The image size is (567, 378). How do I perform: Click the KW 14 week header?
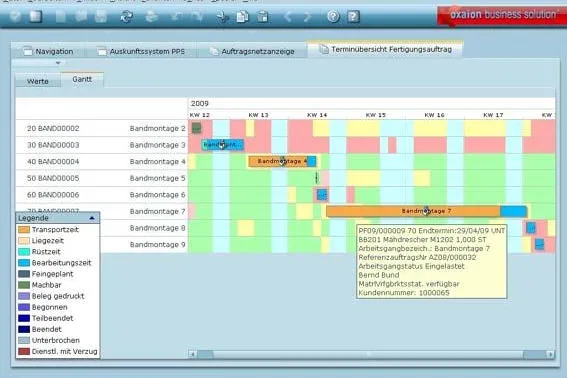point(317,115)
